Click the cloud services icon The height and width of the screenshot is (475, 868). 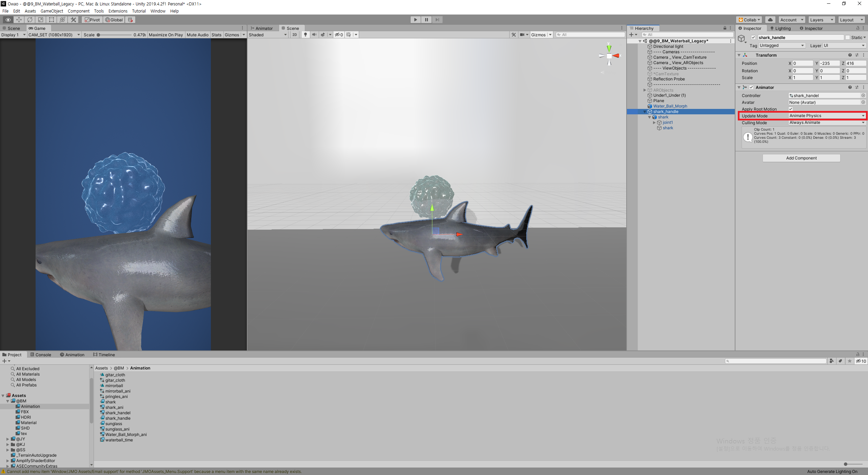point(770,20)
